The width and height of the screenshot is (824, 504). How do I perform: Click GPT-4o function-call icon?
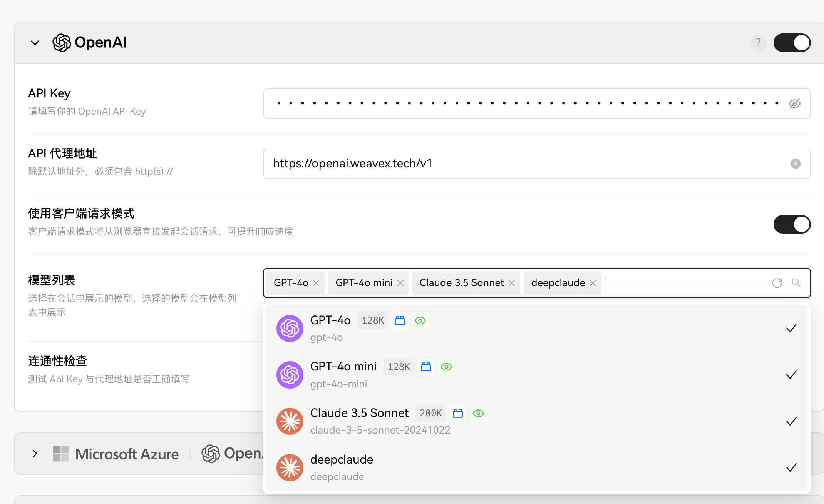400,320
